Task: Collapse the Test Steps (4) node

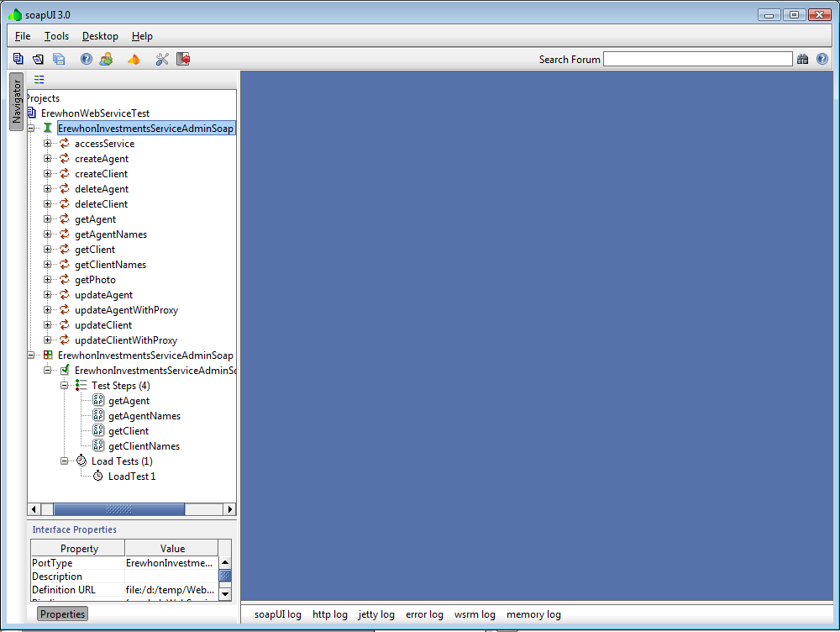Action: click(65, 386)
